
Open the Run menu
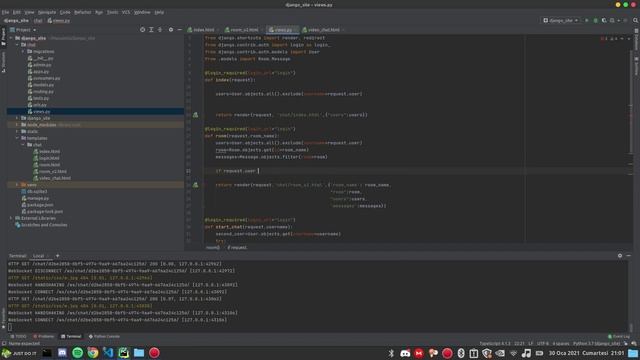(99, 12)
